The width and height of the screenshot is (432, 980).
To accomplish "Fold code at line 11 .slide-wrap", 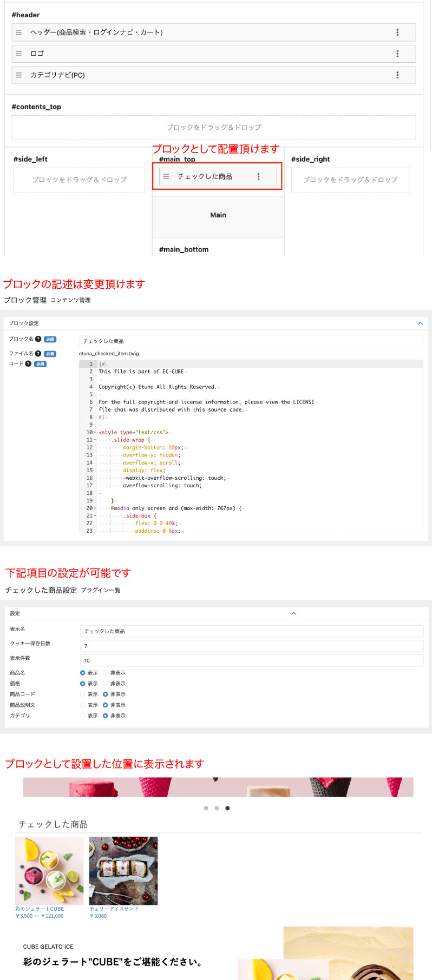I will [95, 440].
